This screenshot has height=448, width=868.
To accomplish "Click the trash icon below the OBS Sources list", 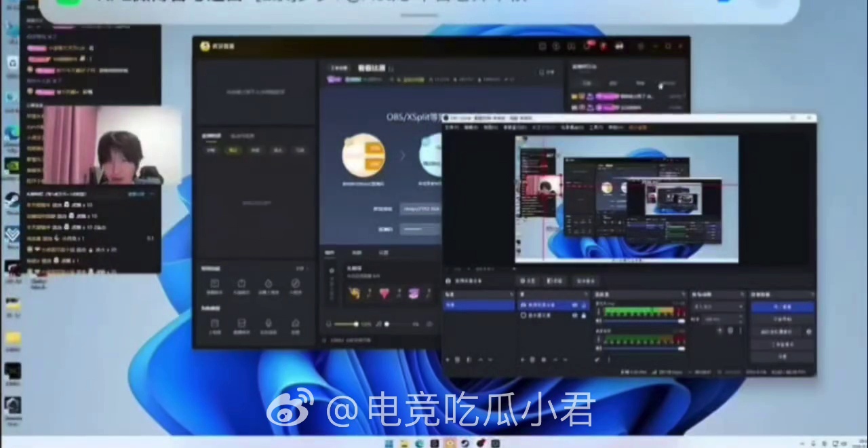I will tap(532, 359).
